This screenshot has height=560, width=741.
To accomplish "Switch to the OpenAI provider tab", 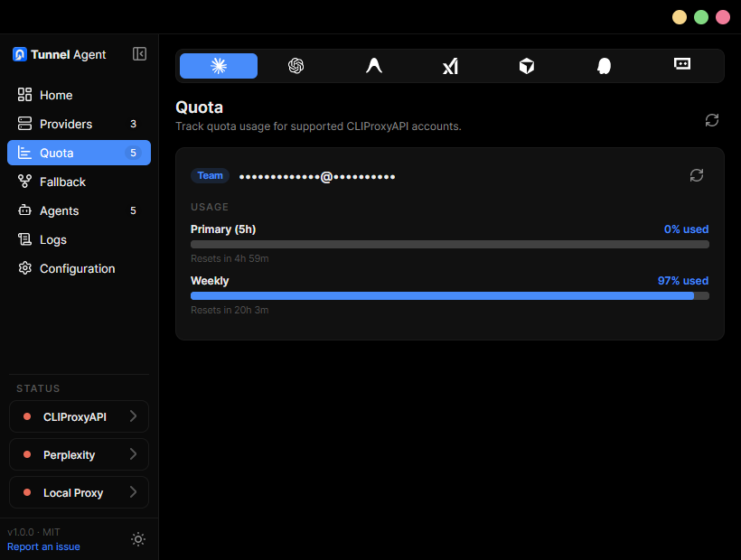I will 295,66.
